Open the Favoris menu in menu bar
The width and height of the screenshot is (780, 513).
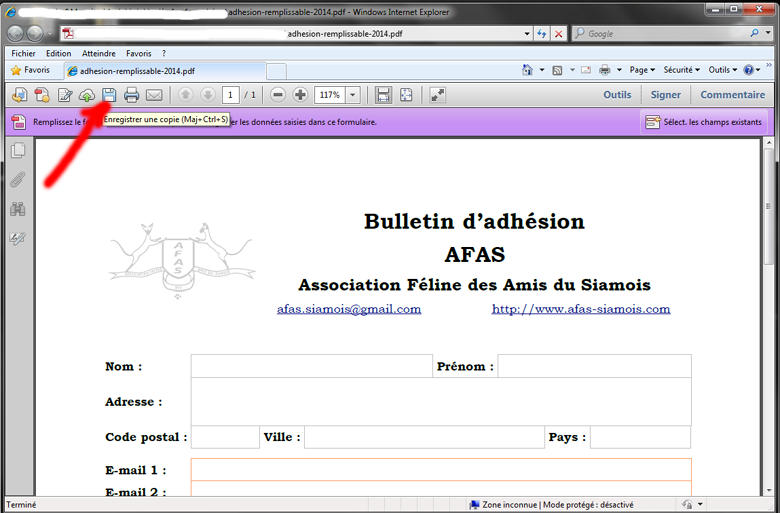point(138,53)
